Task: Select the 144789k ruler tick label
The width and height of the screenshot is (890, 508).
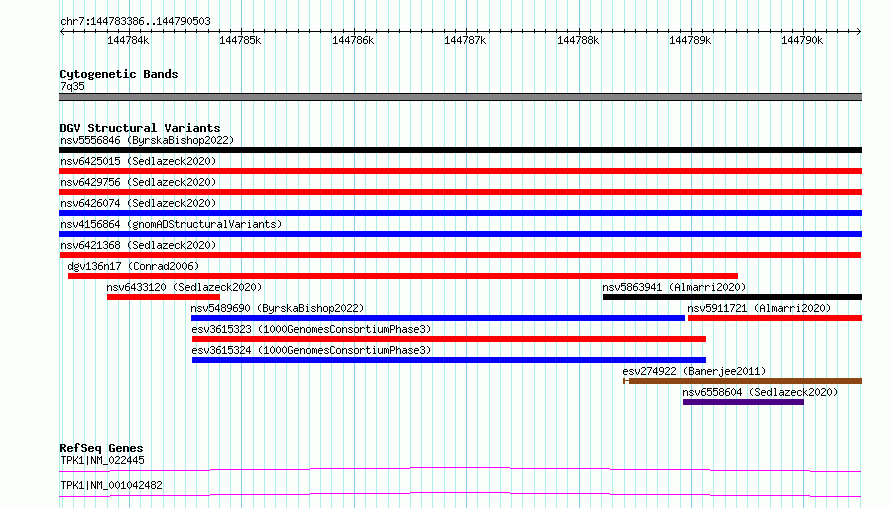Action: 690,40
